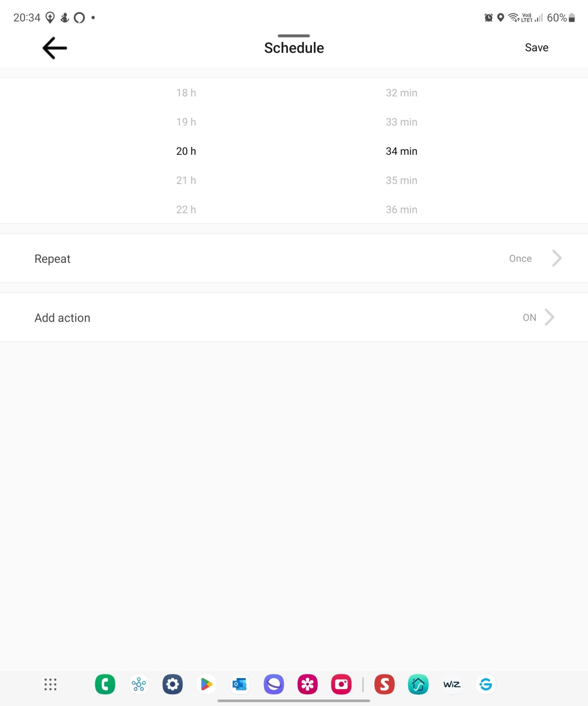The height and width of the screenshot is (706, 588).
Task: Open Google Play Store from dock
Action: pos(206,684)
